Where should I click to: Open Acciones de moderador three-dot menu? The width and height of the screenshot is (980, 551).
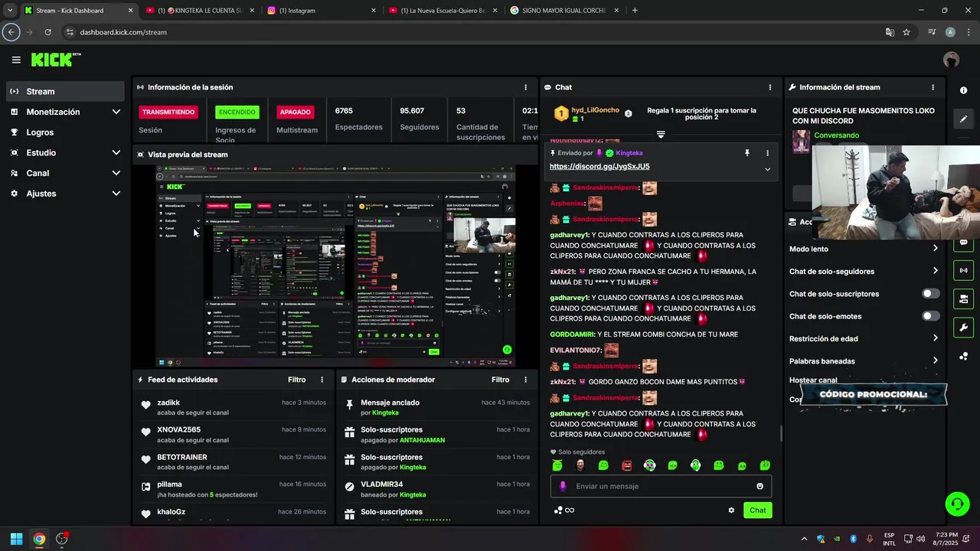[x=525, y=380]
